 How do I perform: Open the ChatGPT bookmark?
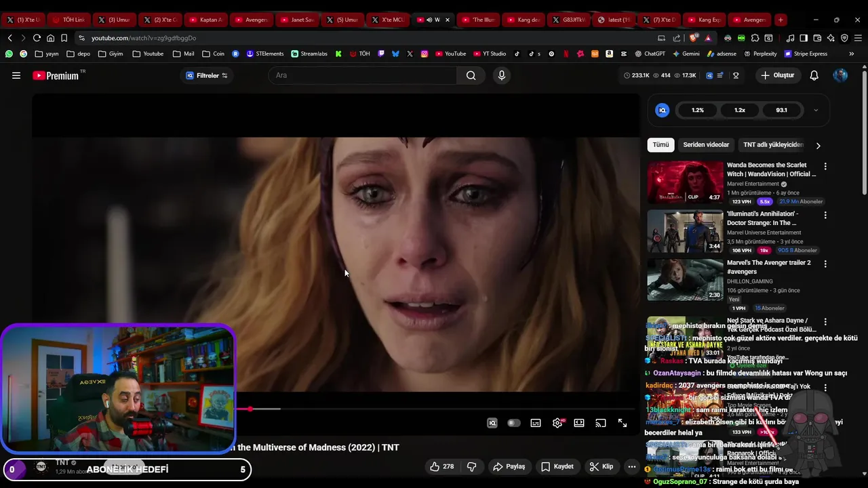[650, 54]
